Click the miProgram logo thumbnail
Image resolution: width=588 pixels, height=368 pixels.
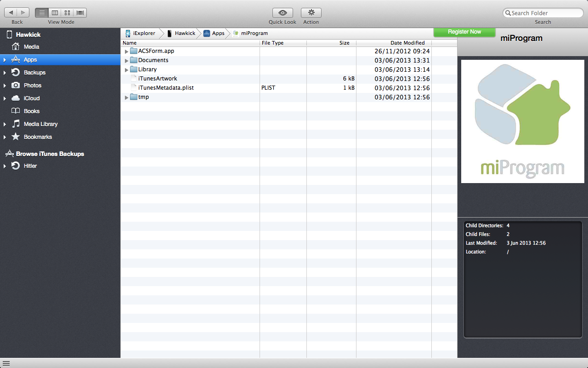pyautogui.click(x=523, y=121)
